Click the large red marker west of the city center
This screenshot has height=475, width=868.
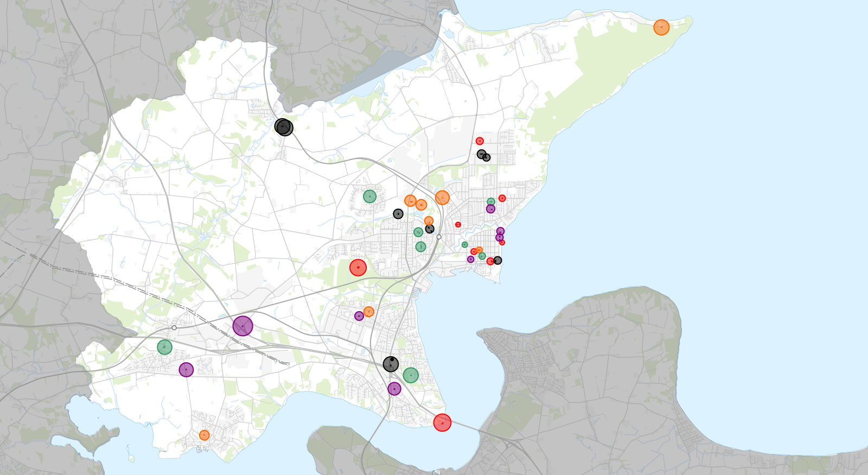(x=358, y=267)
